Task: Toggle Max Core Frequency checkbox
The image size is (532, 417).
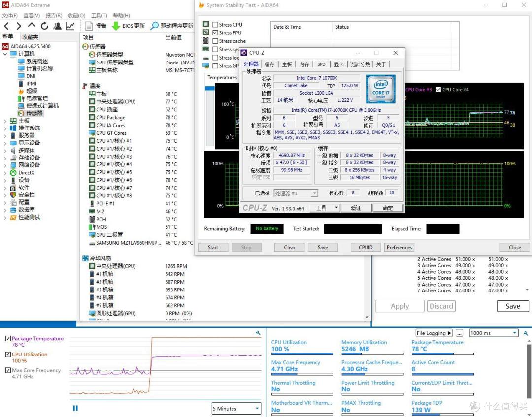Action: pyautogui.click(x=8, y=371)
